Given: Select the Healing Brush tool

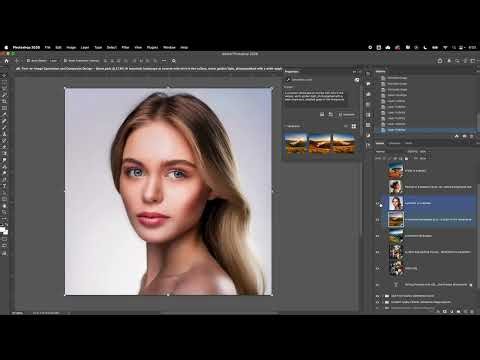Looking at the screenshot, I should point(4,121).
